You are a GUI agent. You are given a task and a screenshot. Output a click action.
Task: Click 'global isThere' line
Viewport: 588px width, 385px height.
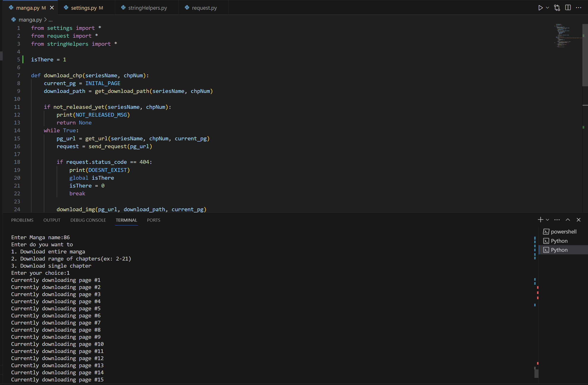[92, 178]
